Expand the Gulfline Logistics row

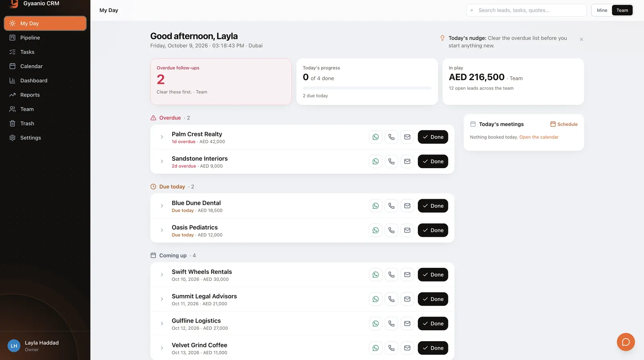162,324
